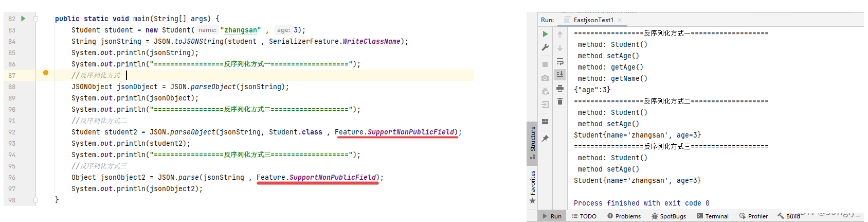Open the TODO tool window
This screenshot has height=222, width=868.
(584, 216)
